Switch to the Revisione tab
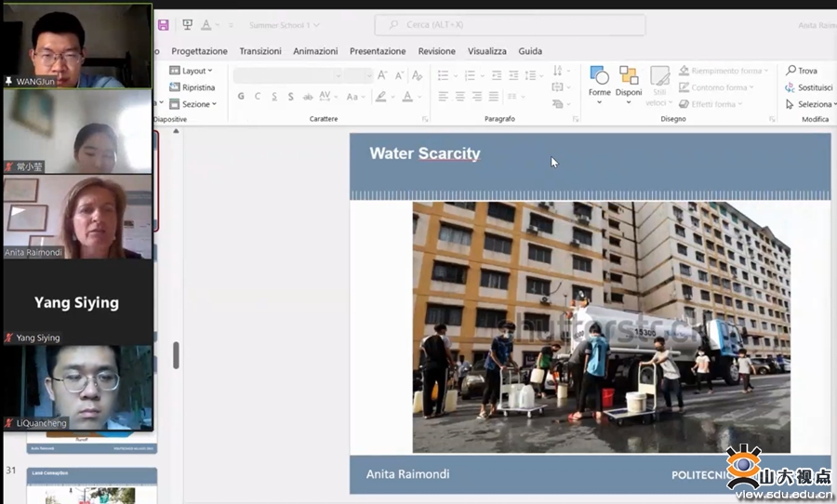This screenshot has width=837, height=504. 436,51
